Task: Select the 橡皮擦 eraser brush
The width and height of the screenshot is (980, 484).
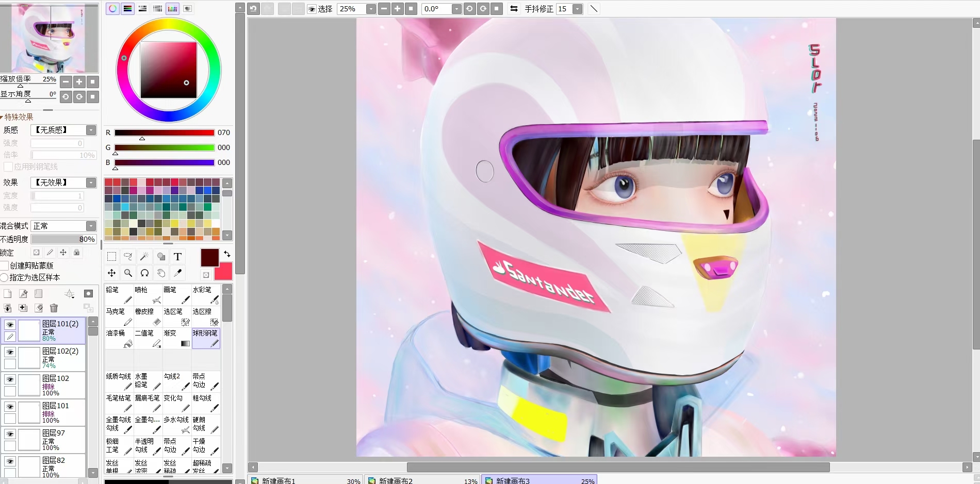Action: (x=148, y=317)
